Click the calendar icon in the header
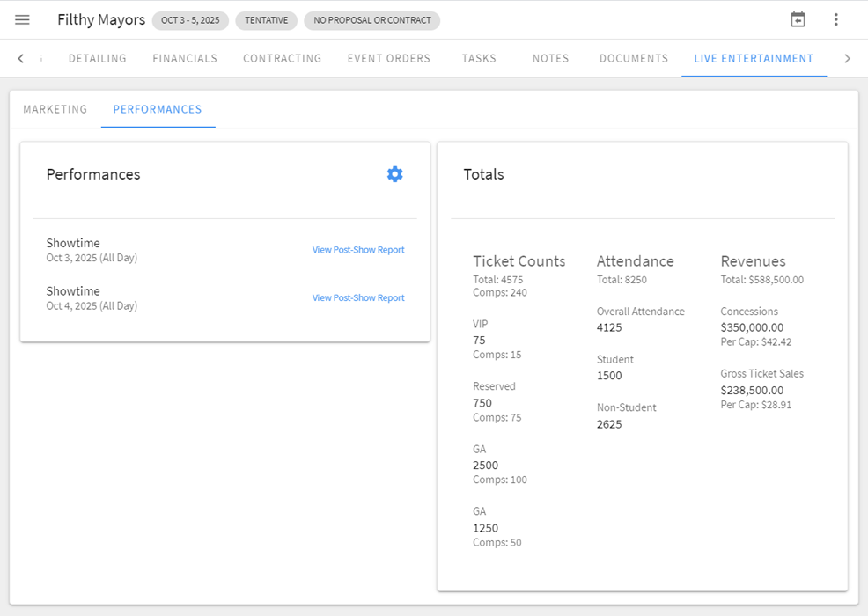The width and height of the screenshot is (868, 616). tap(798, 19)
